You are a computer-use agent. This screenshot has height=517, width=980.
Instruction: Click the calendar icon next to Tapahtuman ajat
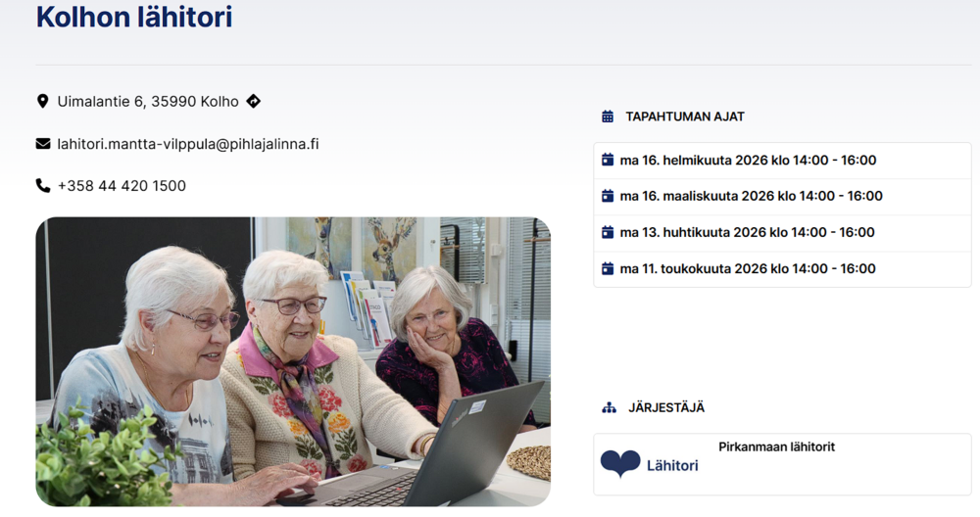[608, 117]
